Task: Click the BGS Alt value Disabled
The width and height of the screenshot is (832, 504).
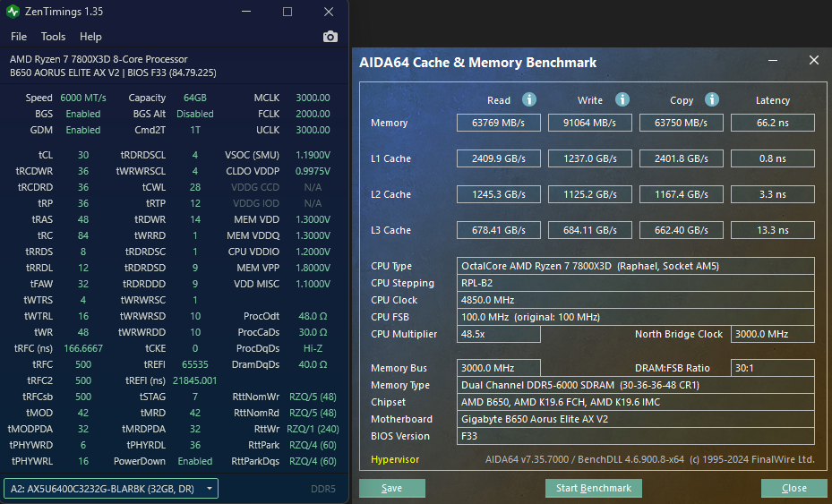Action: pyautogui.click(x=194, y=114)
